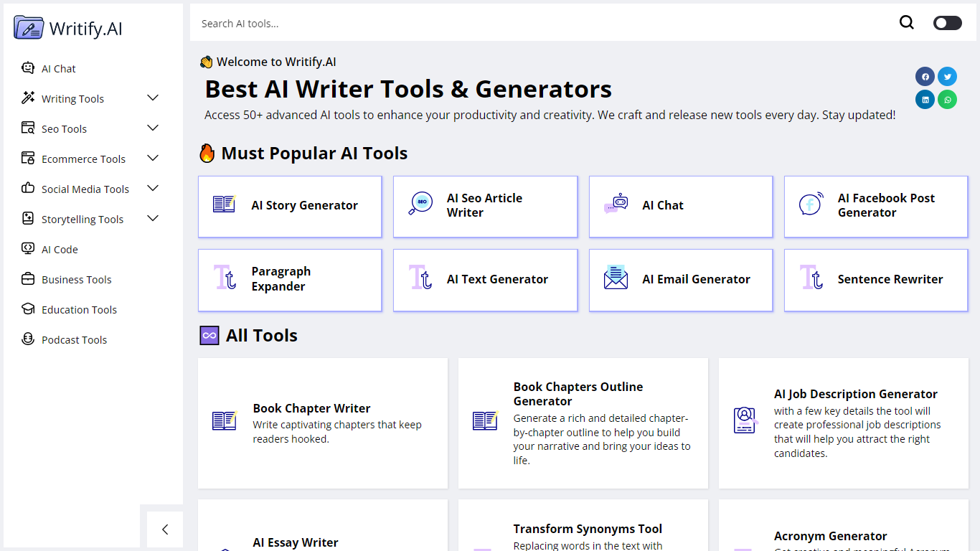980x551 pixels.
Task: Open the Paragraph Expander card
Action: click(x=290, y=280)
